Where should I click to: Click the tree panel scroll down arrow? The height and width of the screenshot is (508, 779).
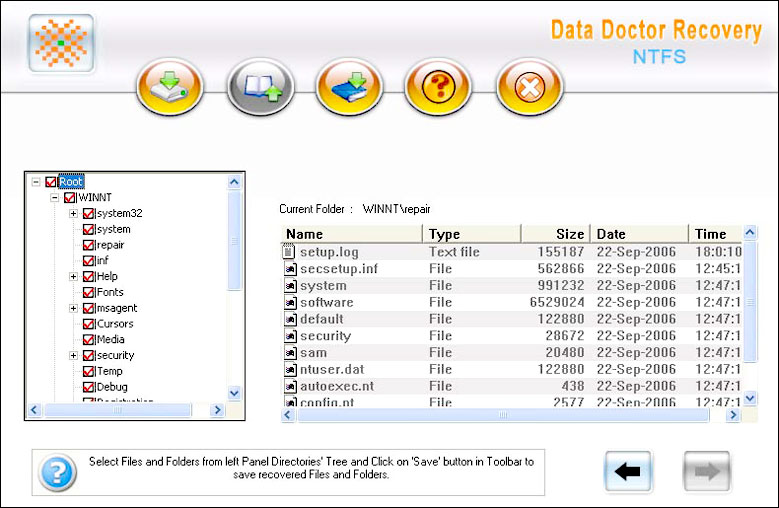click(234, 393)
